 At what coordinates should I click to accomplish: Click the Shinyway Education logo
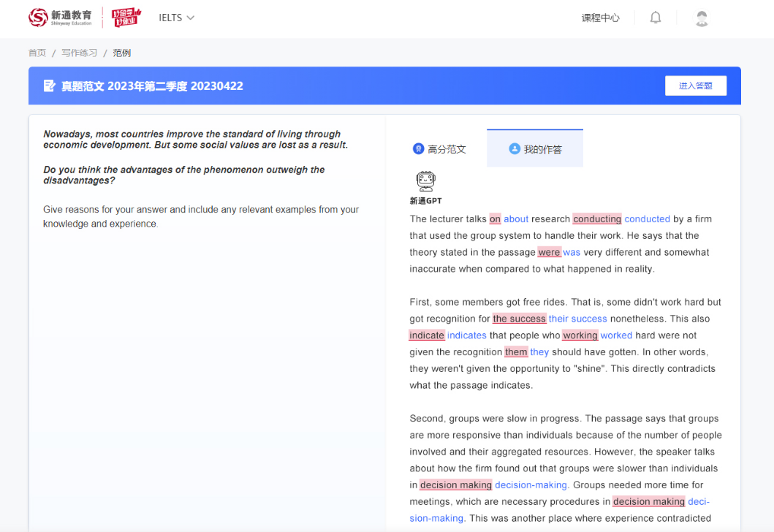(60, 18)
